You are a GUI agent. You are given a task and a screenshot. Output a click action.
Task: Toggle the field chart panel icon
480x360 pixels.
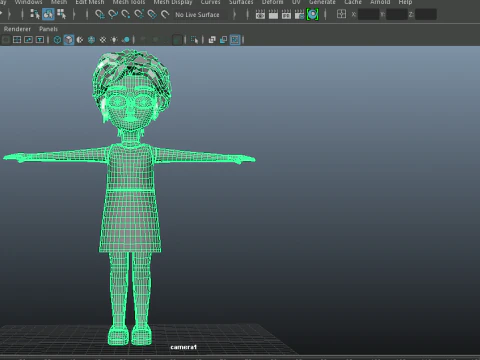click(17, 40)
